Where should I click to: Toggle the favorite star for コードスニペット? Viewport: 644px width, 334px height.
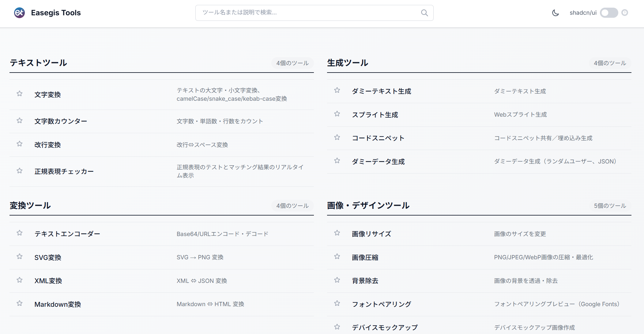337,137
